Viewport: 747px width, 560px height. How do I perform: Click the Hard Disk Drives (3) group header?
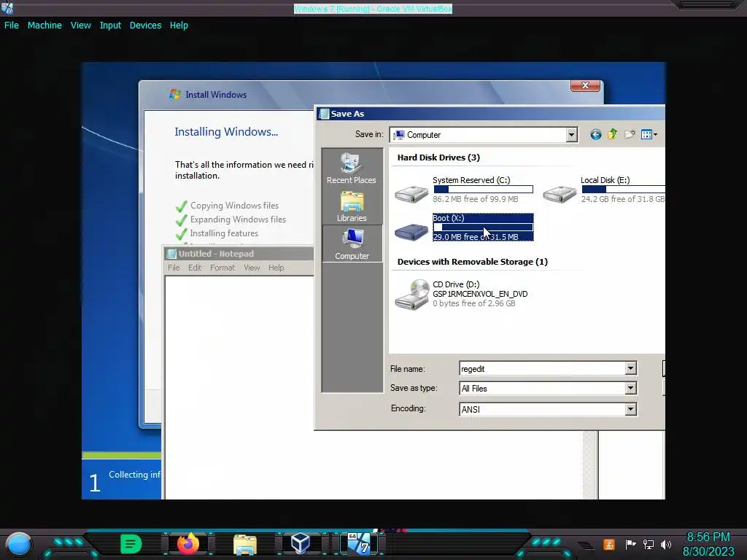pyautogui.click(x=438, y=157)
